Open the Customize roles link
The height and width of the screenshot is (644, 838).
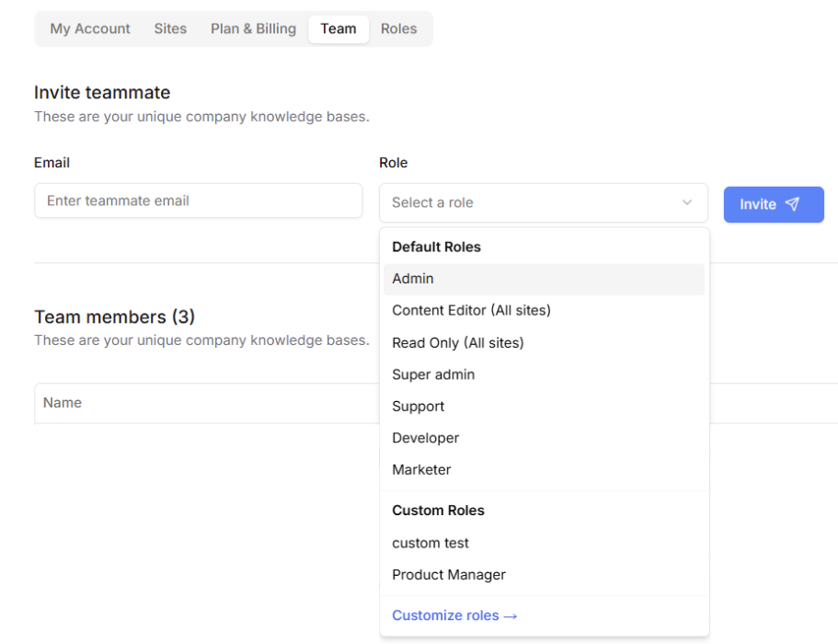pyautogui.click(x=454, y=615)
